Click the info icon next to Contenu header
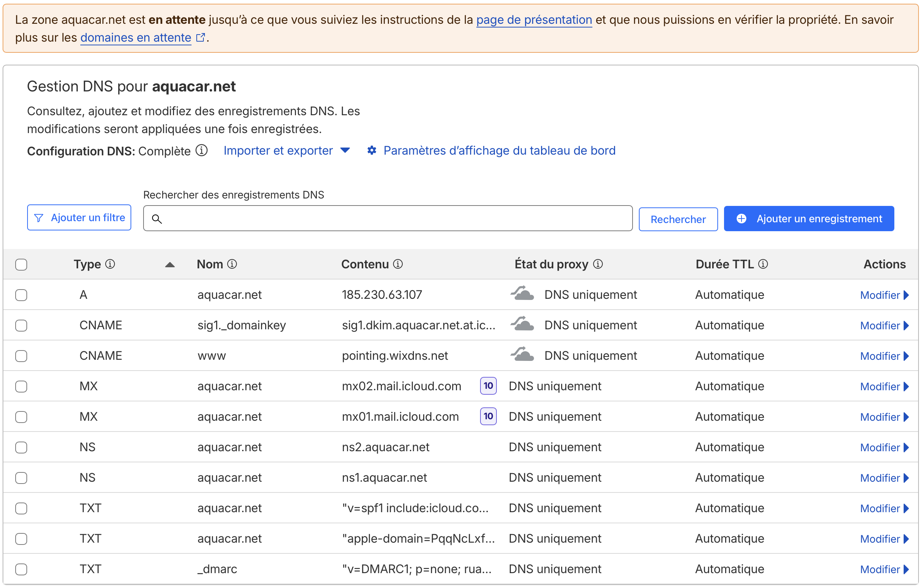Screen dimensions: 920x588 398,264
